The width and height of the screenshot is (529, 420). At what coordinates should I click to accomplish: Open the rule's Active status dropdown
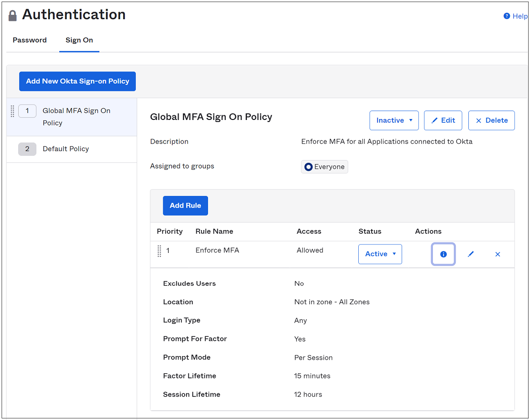(380, 254)
